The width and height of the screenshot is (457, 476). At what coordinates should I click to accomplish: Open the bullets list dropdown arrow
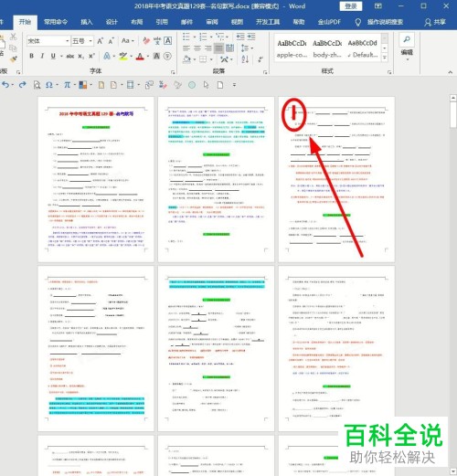(x=195, y=37)
